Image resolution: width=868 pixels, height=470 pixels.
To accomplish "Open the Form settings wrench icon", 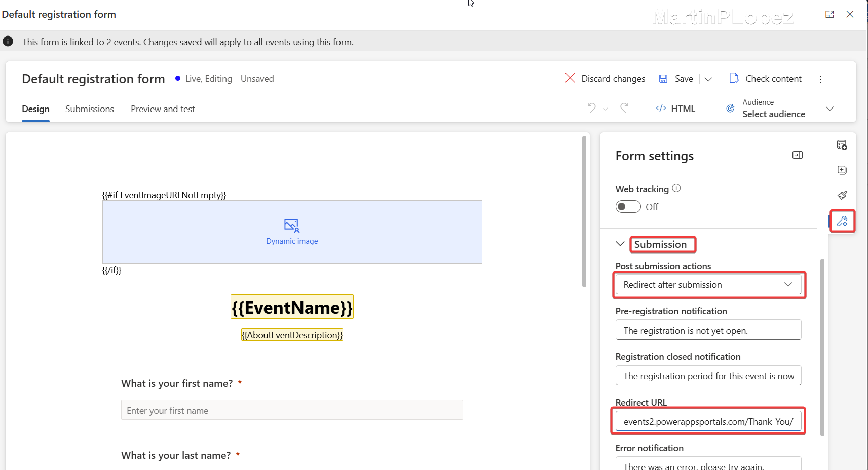I will [x=842, y=221].
